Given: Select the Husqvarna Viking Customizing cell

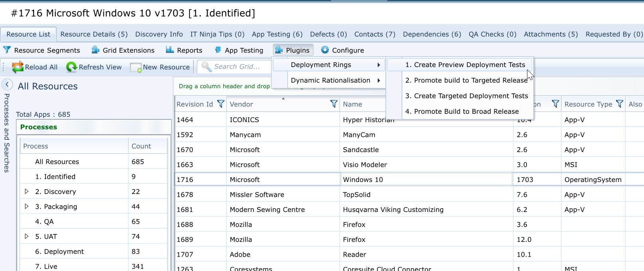Looking at the screenshot, I should pyautogui.click(x=426, y=210).
